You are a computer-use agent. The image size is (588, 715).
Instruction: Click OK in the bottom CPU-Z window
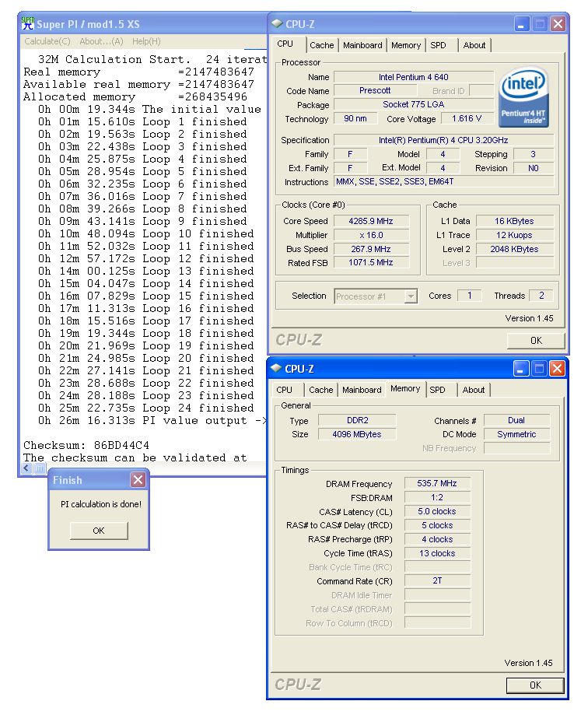(x=535, y=685)
